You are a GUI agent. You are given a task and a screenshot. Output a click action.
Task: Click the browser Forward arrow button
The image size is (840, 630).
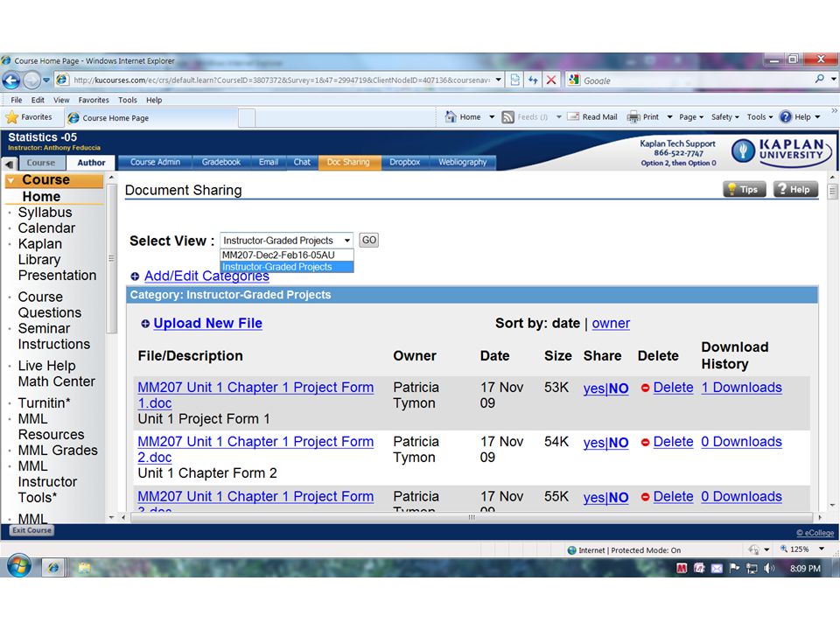coord(31,80)
